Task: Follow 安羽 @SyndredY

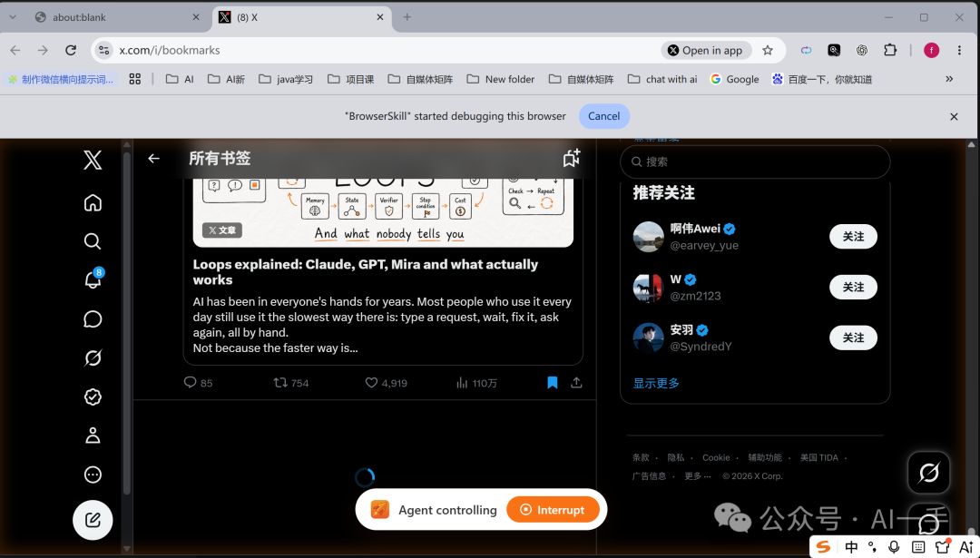Action: (853, 338)
